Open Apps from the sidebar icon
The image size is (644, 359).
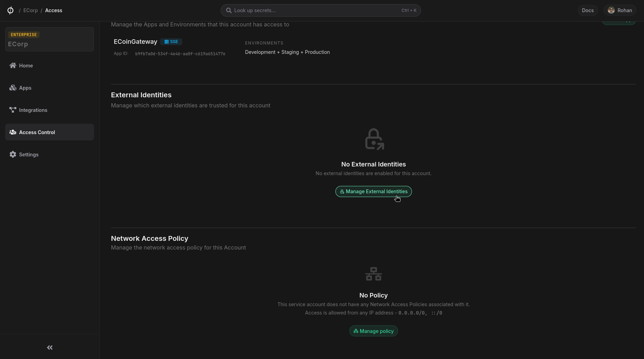pos(13,88)
